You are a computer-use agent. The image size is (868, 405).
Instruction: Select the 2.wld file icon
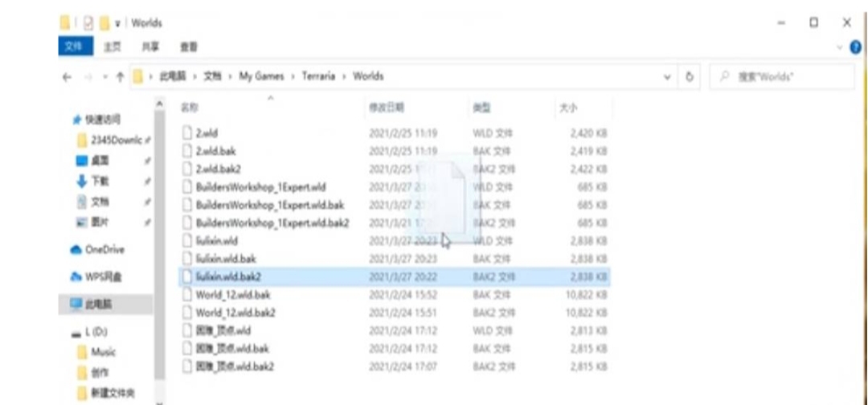[187, 133]
